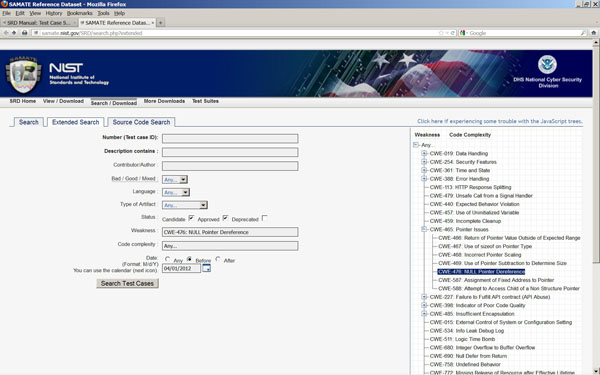Click the Number (Test case ID) field

click(x=230, y=139)
